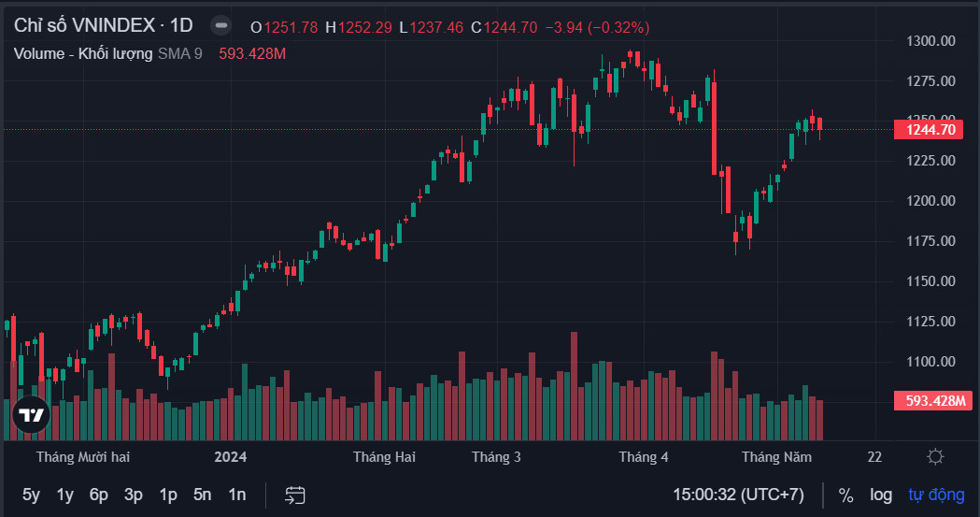Toggle percentage scale with % button
The image size is (980, 517).
point(845,495)
